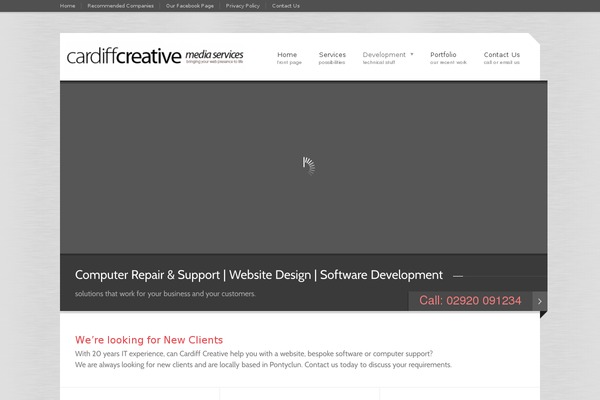Select Portfolio our recent work menu item
600x400 pixels.
tap(448, 58)
